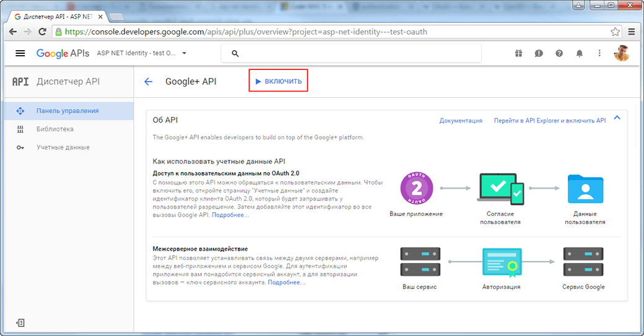Click the API Диспетчер API sidebar header
Image resolution: width=644 pixels, height=336 pixels.
coord(56,82)
